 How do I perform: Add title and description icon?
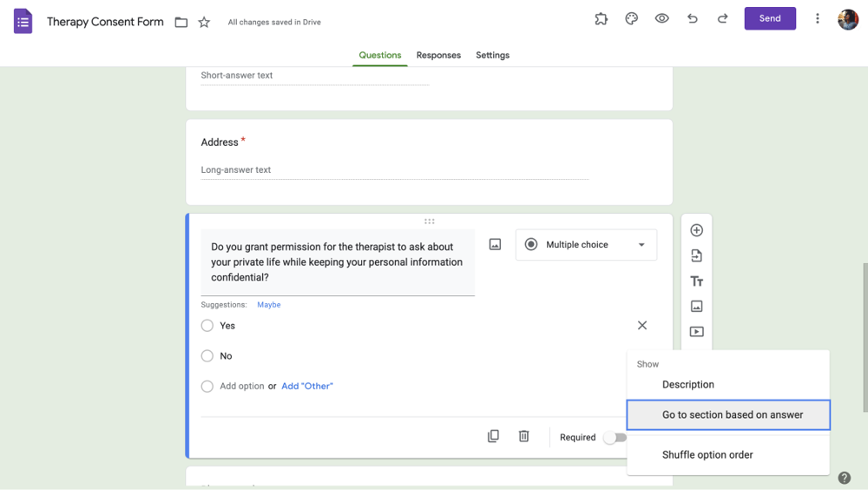(x=696, y=281)
